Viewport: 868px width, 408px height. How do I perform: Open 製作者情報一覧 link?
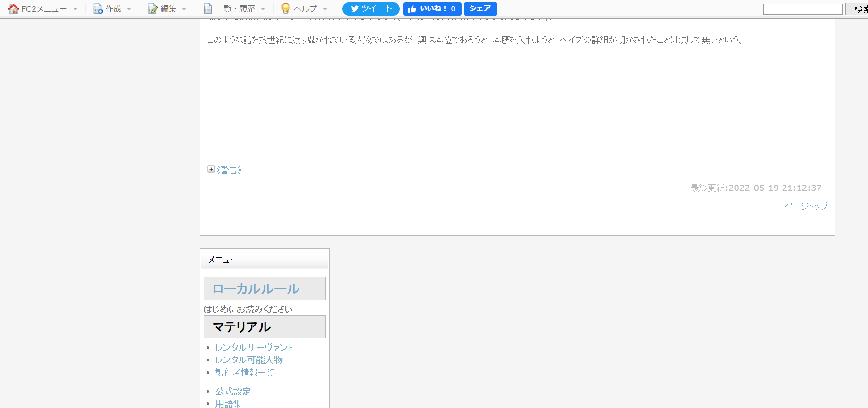click(x=245, y=373)
